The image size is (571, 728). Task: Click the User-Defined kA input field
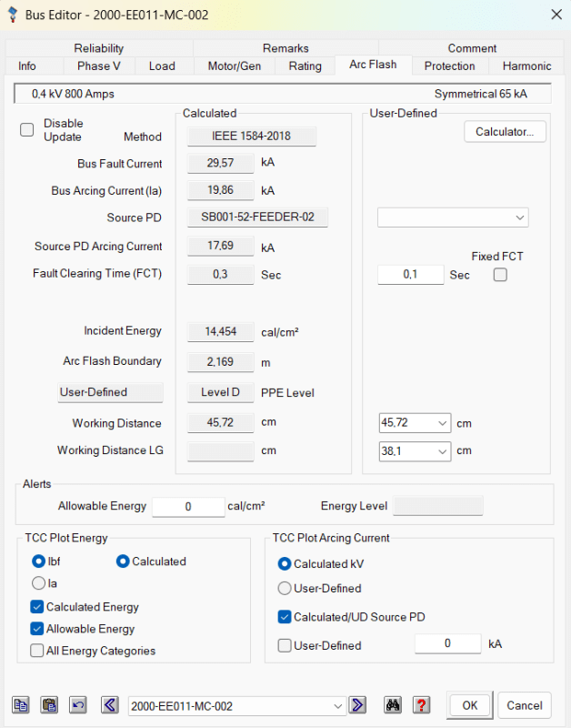pos(447,643)
